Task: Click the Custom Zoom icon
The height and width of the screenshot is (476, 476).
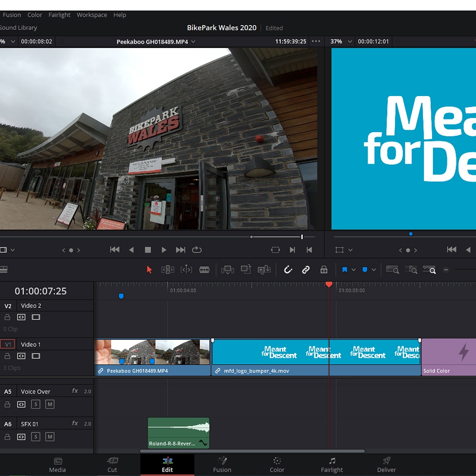Action: coord(429,270)
